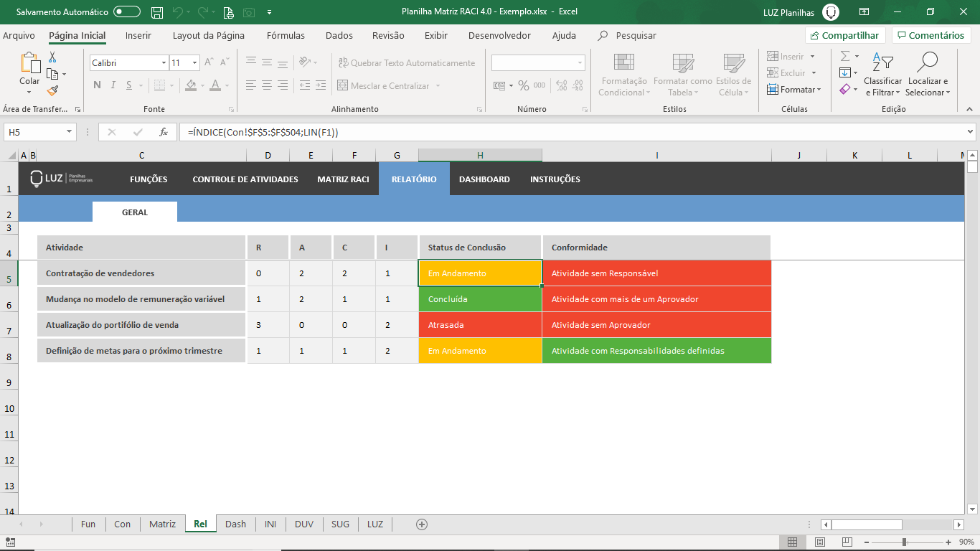980x551 pixels.
Task: Click the Copy icon
Action: (52, 74)
